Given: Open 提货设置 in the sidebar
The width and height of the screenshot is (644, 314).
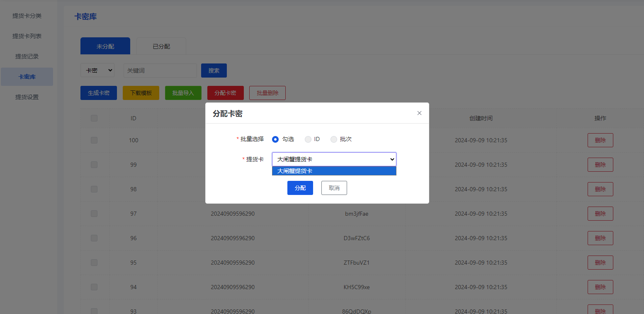Looking at the screenshot, I should (x=27, y=97).
